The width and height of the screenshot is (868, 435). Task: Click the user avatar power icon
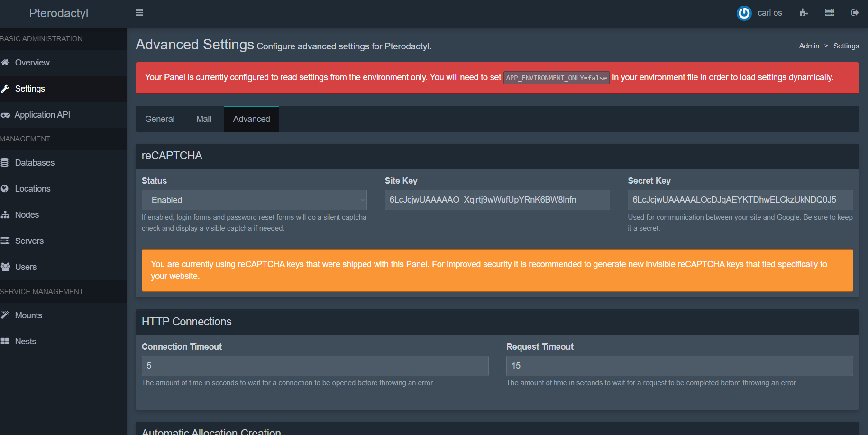(744, 13)
